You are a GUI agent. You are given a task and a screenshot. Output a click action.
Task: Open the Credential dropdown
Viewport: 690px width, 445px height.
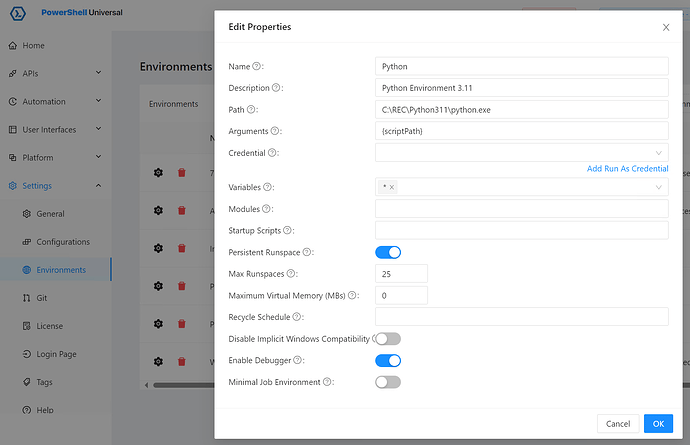(x=521, y=153)
